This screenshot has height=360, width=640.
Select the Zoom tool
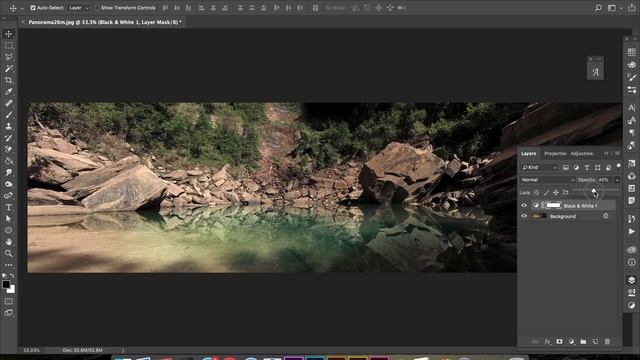(x=9, y=253)
